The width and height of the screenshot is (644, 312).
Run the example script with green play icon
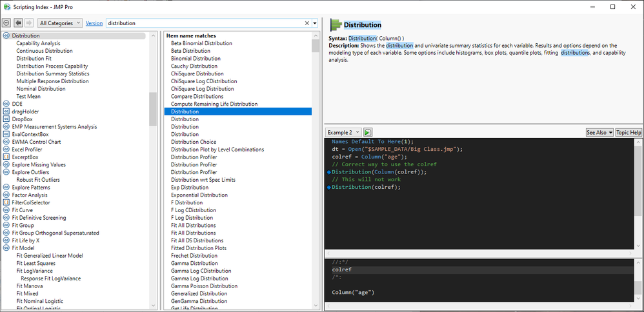click(x=368, y=132)
